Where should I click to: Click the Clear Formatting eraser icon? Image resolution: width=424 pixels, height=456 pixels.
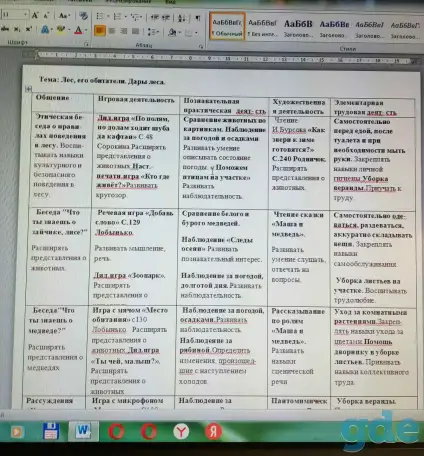point(83,16)
